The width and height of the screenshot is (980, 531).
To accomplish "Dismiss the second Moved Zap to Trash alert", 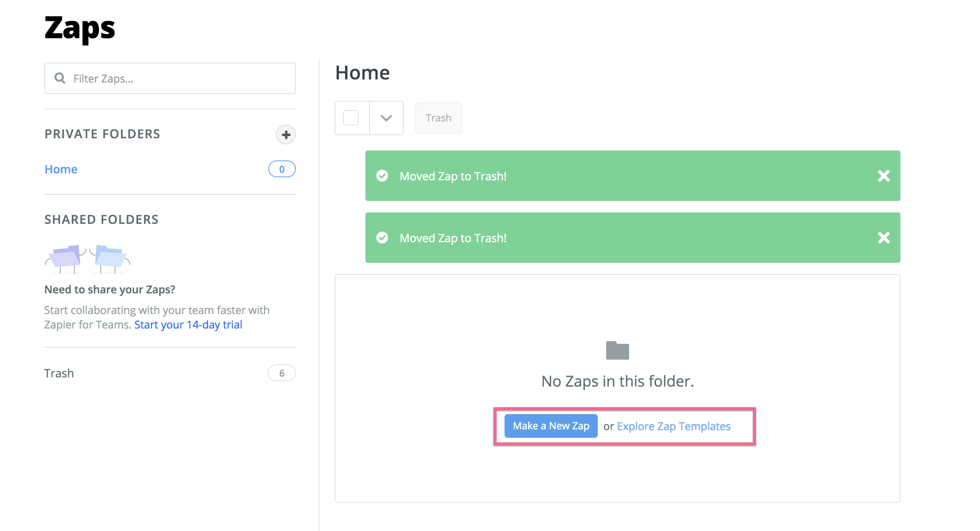I will coord(883,238).
